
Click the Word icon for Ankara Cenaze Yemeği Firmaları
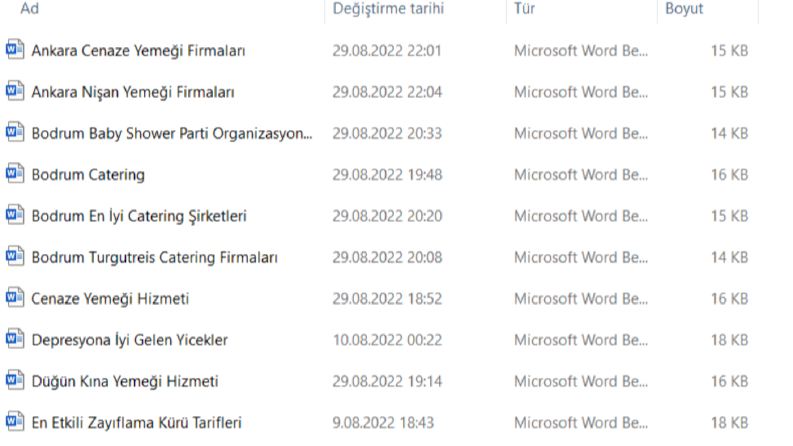pos(15,50)
